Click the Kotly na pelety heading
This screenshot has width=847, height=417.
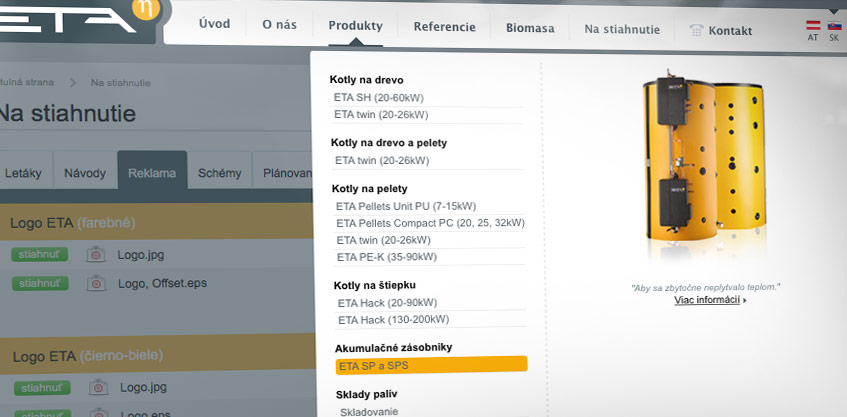click(x=369, y=189)
